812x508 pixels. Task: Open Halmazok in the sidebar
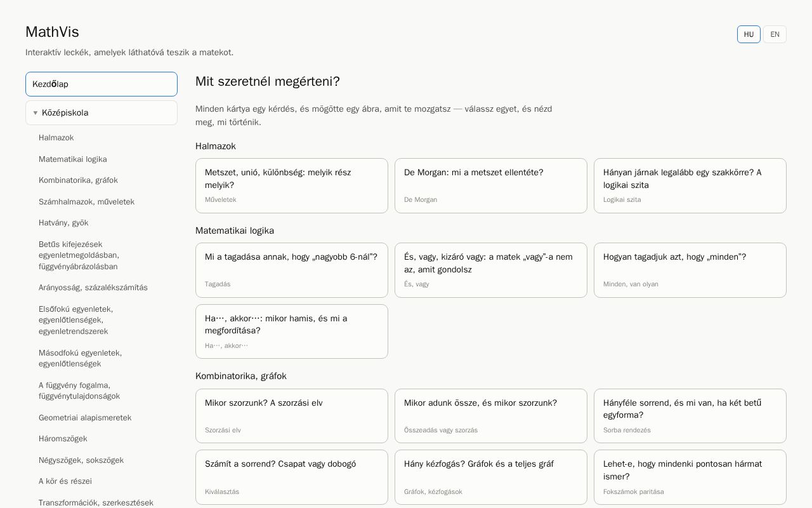point(56,138)
